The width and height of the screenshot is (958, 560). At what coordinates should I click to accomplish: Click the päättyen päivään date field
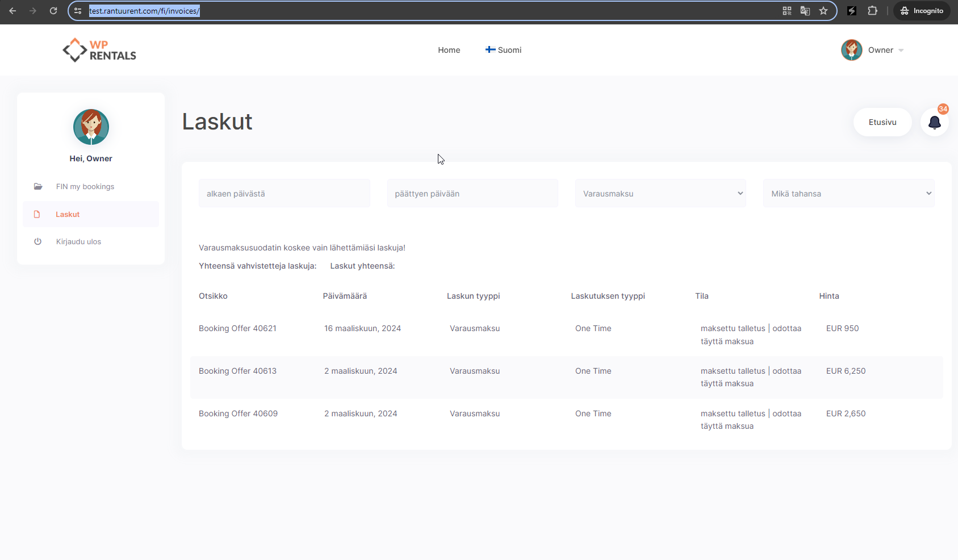click(472, 194)
